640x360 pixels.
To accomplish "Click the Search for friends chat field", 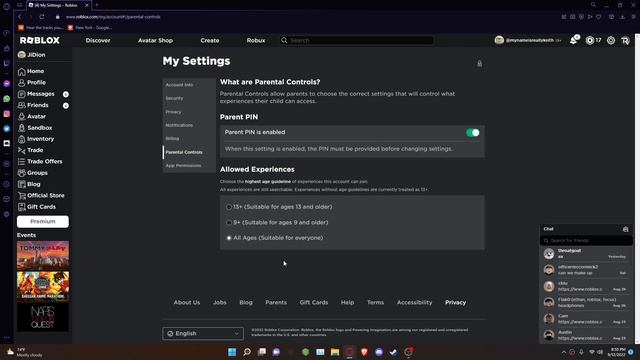I will [586, 240].
